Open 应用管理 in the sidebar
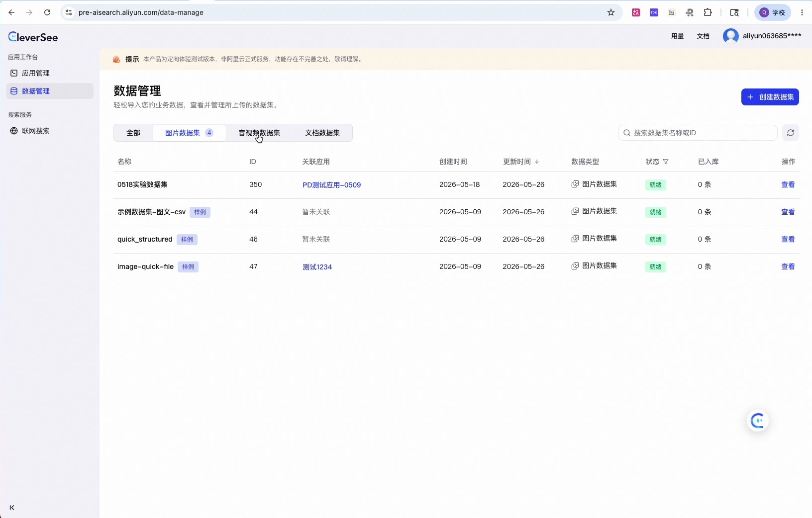Viewport: 812px width, 518px height. pos(50,73)
